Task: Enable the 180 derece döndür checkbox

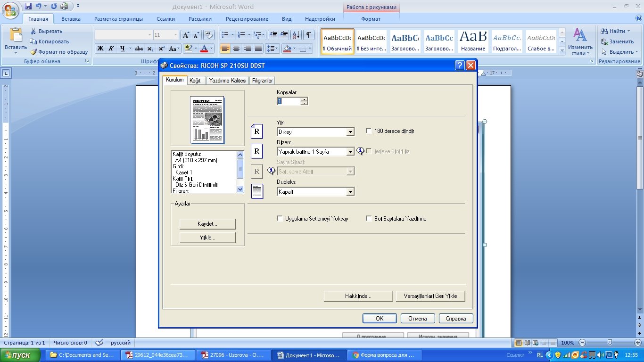Action: click(x=369, y=131)
